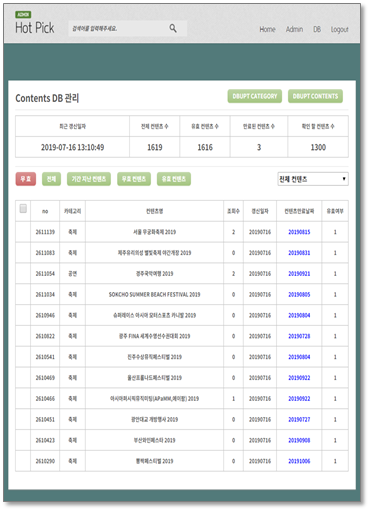This screenshot has width=370, height=511.
Task: Click content number 2611139
Action: pos(45,232)
